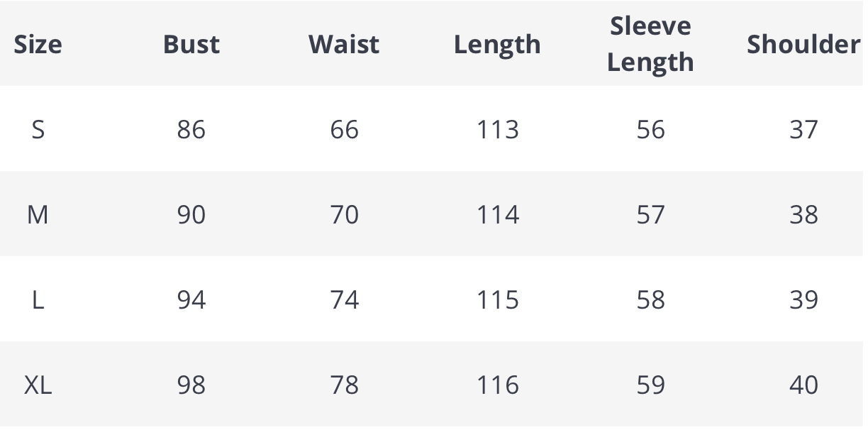The width and height of the screenshot is (868, 430).
Task: Select sleeve length value 59
Action: tap(651, 385)
